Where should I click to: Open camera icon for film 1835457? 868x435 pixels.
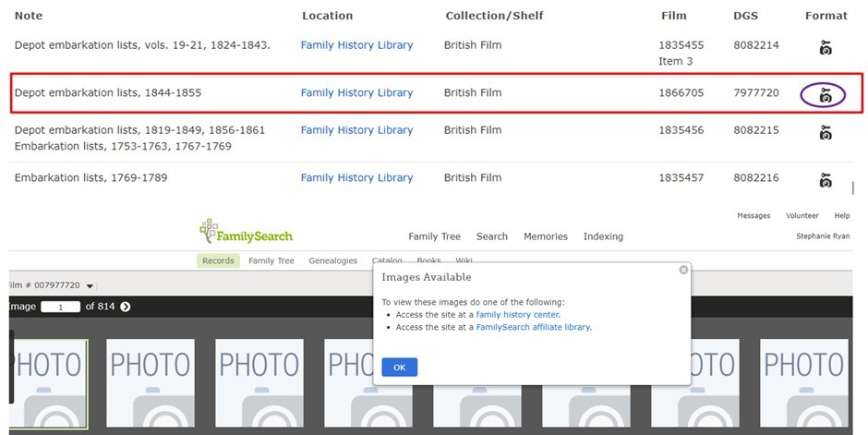pyautogui.click(x=826, y=180)
